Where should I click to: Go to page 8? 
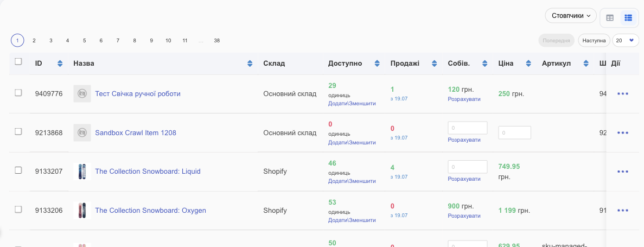135,41
